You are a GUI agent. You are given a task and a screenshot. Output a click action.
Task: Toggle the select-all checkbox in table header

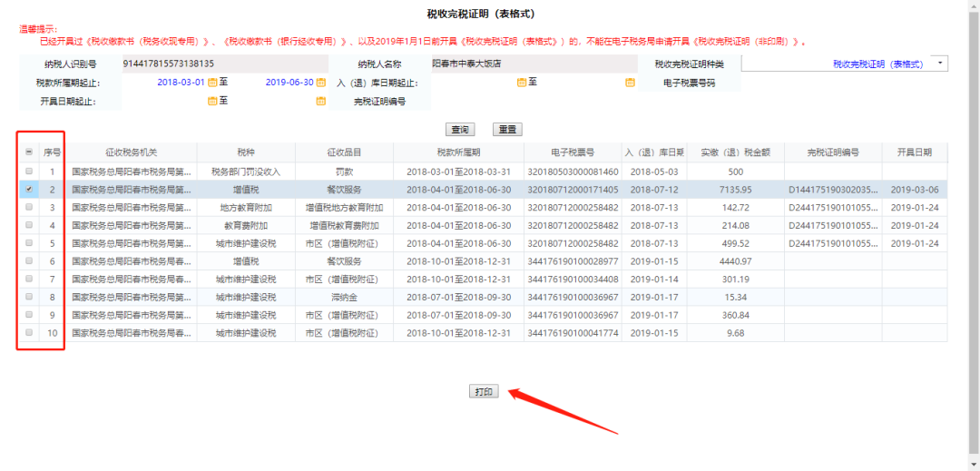tap(29, 152)
